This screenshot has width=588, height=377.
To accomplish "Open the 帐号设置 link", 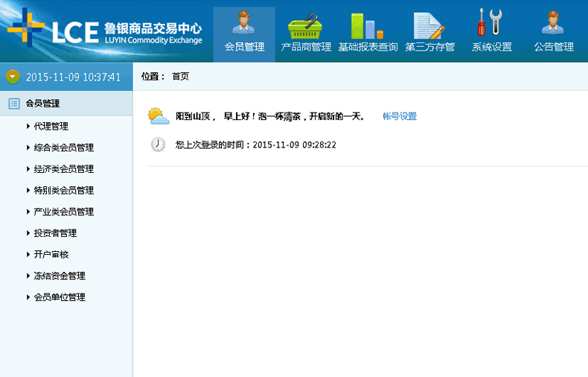I will pos(400,116).
